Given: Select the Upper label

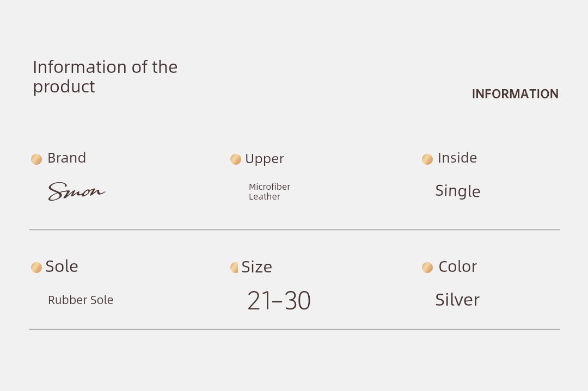Looking at the screenshot, I should coord(265,159).
